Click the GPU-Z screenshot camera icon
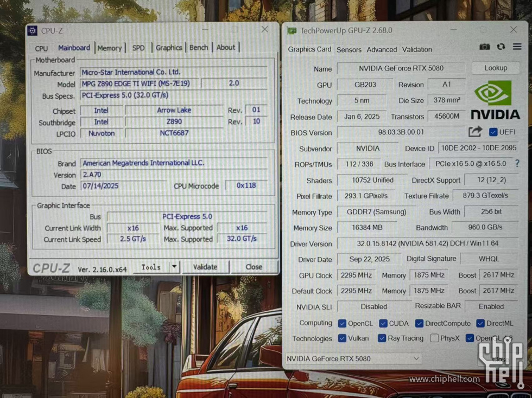The image size is (532, 398). pos(484,47)
